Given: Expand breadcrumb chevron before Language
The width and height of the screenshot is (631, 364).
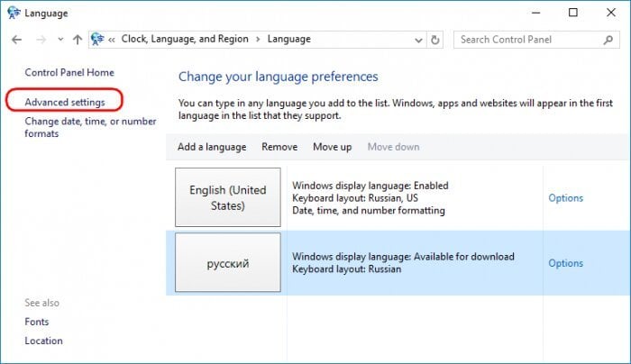Looking at the screenshot, I should 258,40.
